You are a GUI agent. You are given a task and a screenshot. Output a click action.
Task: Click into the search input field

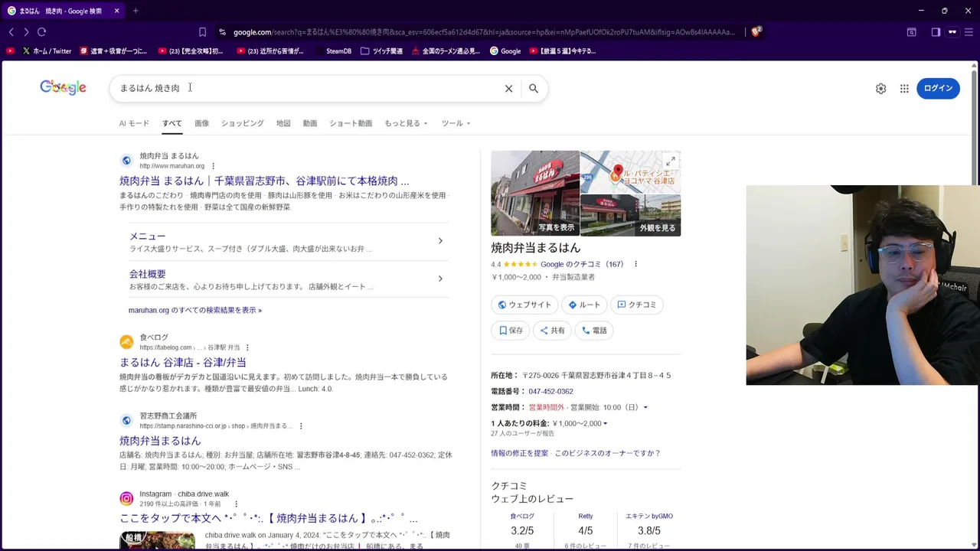[306, 89]
